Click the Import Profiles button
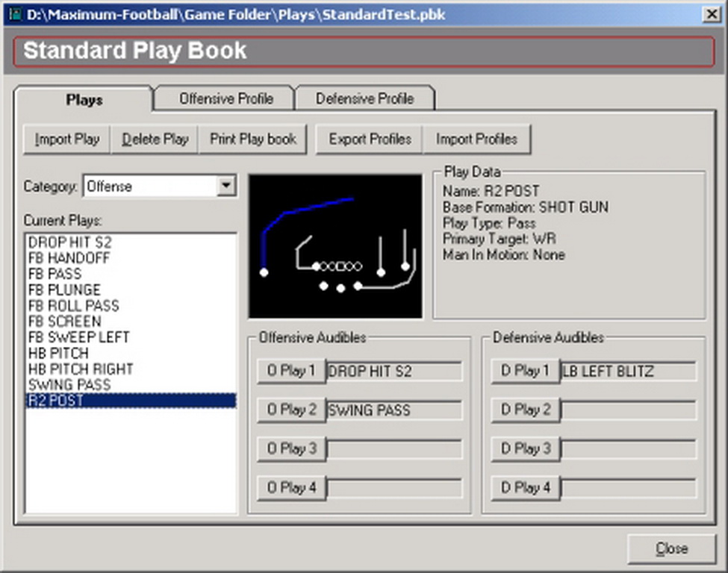Screen dimensions: 728x573 (x=476, y=139)
